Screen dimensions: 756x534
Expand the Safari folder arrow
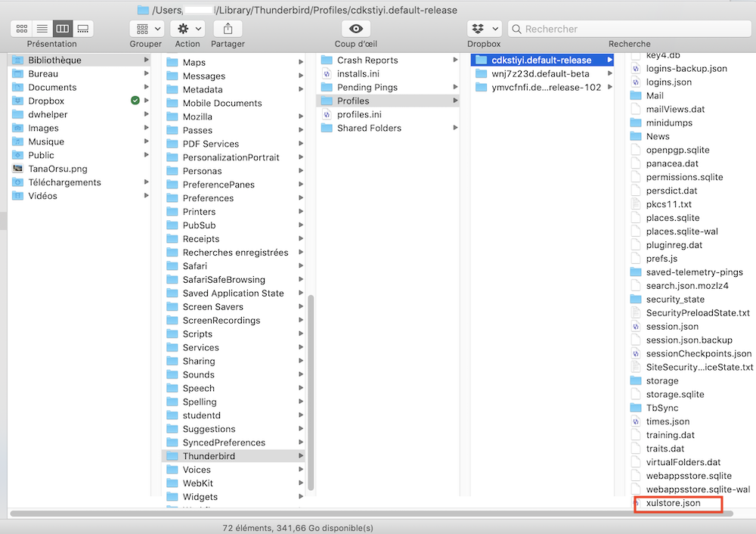[301, 265]
